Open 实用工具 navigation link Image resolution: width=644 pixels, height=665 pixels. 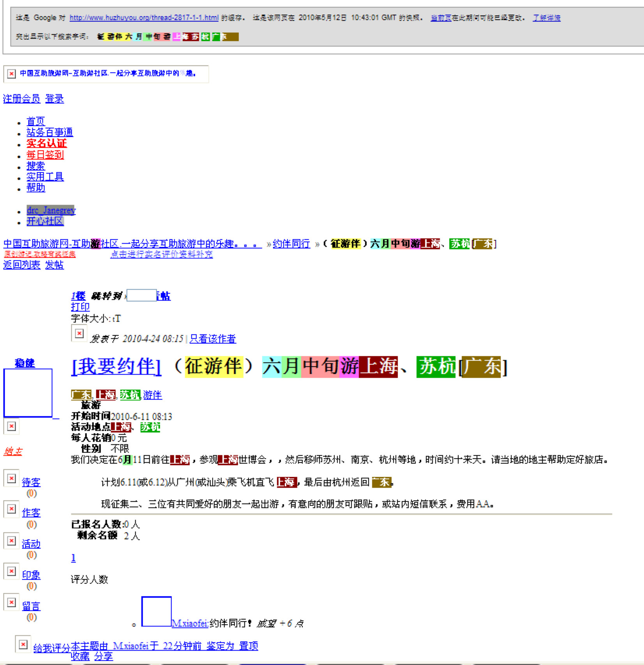point(45,177)
